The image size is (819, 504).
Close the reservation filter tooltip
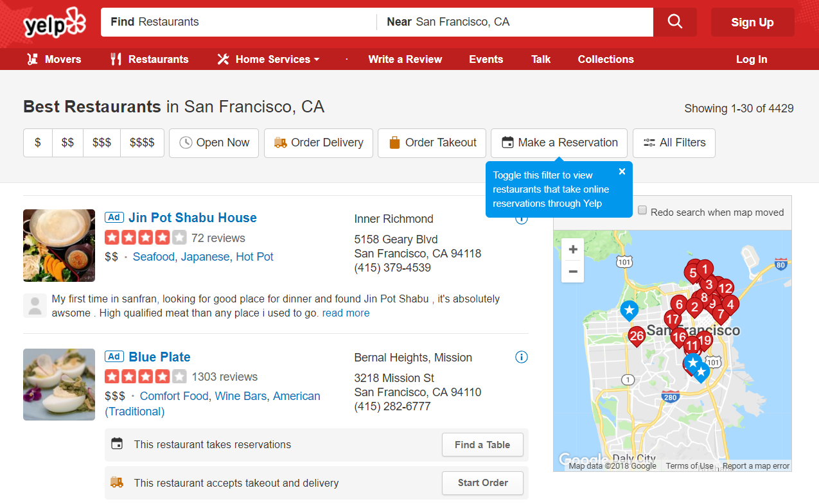(622, 171)
